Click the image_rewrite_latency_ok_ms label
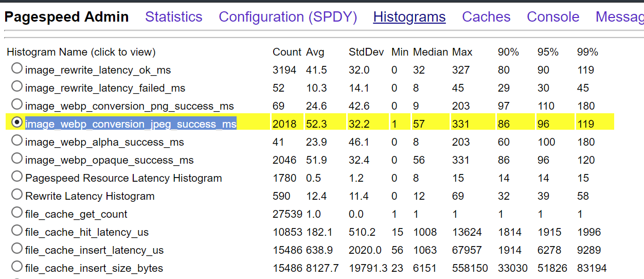The image size is (644, 279). point(98,70)
